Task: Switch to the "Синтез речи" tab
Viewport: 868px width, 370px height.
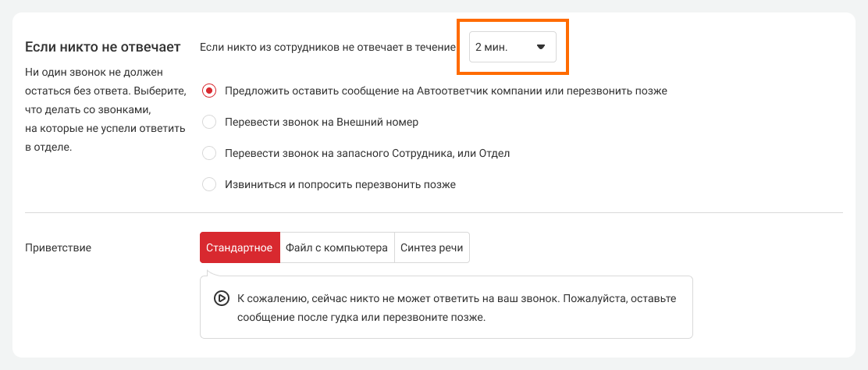Action: (432, 248)
